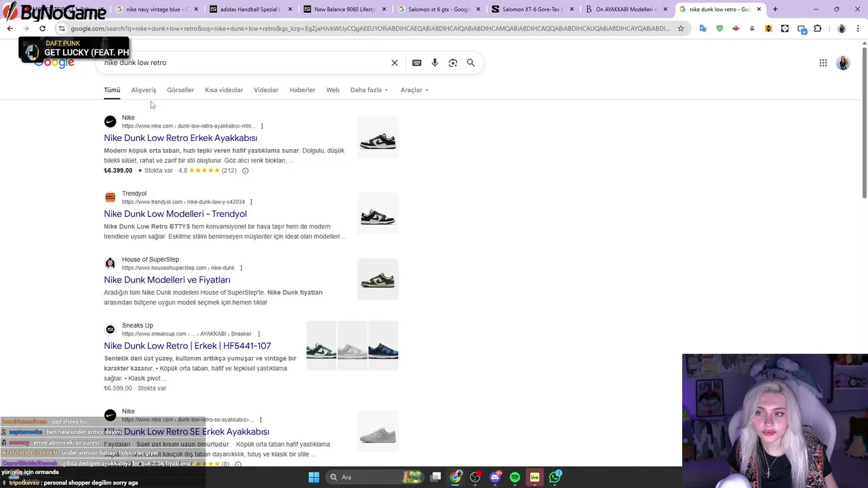Click the navy blue Dunk thumbnail in Sneaks Up
This screenshot has height=488, width=868.
tap(383, 346)
